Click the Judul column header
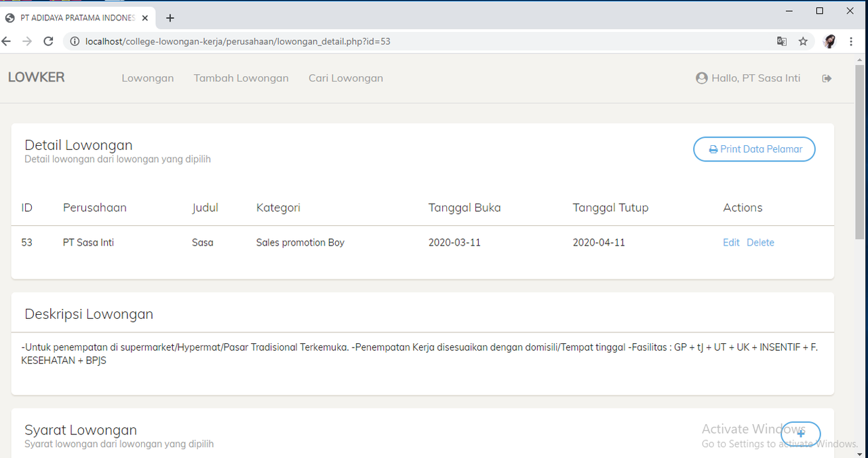This screenshot has width=868, height=458. click(205, 208)
